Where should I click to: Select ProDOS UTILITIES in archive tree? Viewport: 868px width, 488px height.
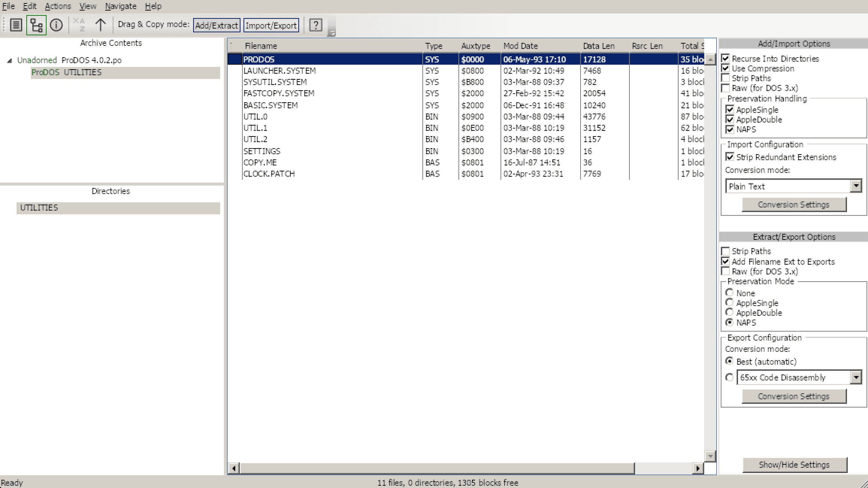pos(126,73)
